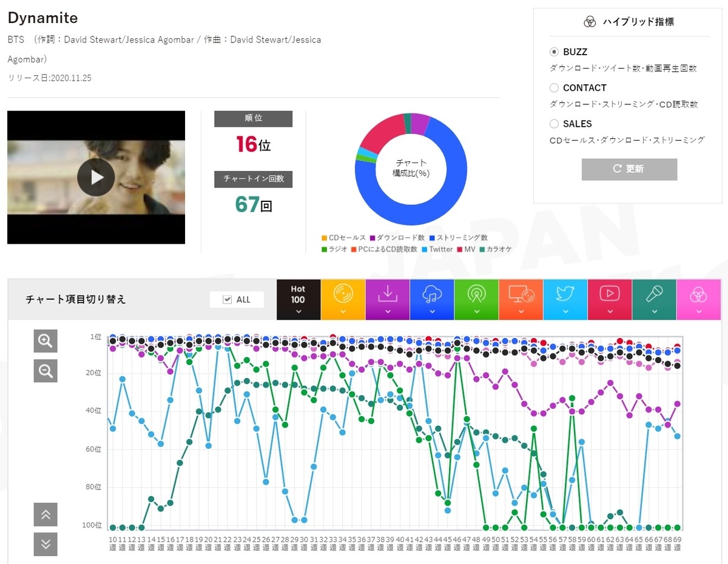Image resolution: width=728 pixels, height=564 pixels.
Task: Click the 順位 rank label
Action: tap(253, 119)
